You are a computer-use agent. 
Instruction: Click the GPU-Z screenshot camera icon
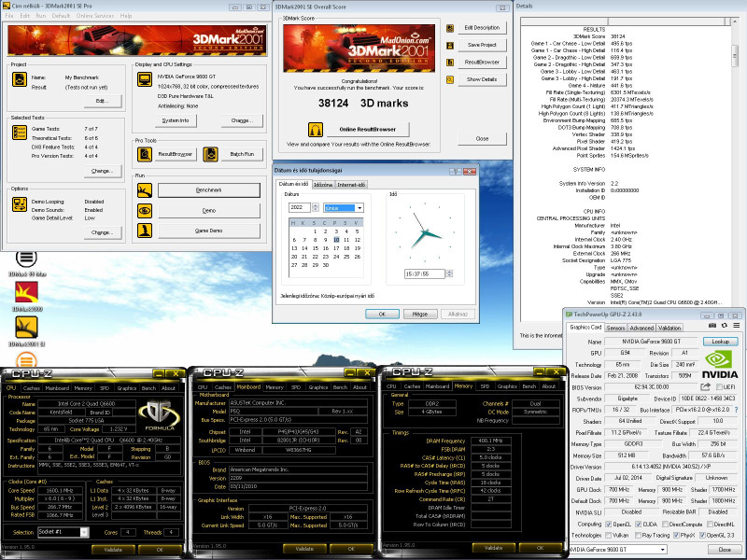(x=712, y=326)
